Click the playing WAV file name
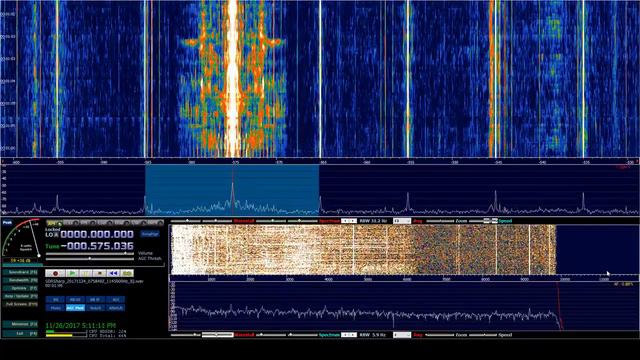The width and height of the screenshot is (640, 360). click(94, 282)
